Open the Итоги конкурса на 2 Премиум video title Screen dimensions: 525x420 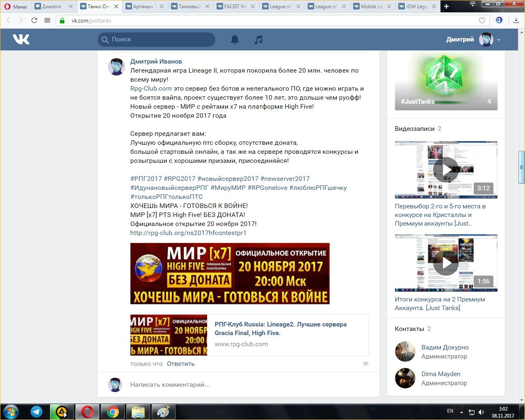440,304
